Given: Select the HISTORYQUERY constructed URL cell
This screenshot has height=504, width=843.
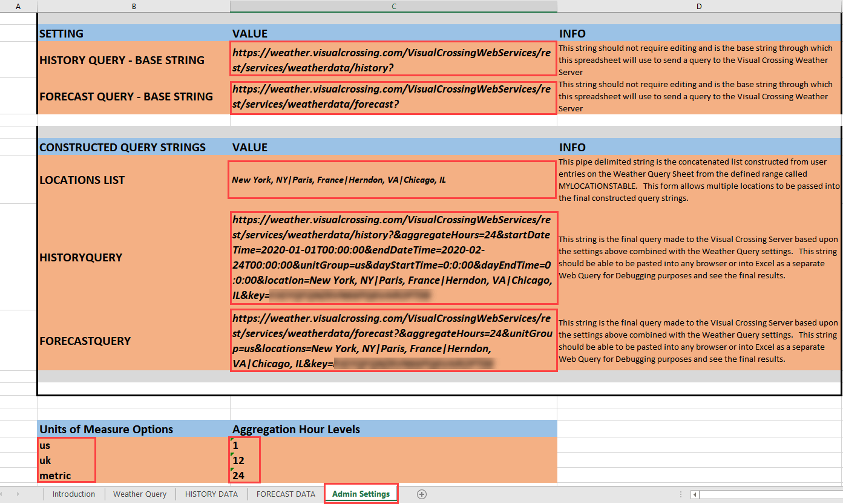Looking at the screenshot, I should point(393,257).
